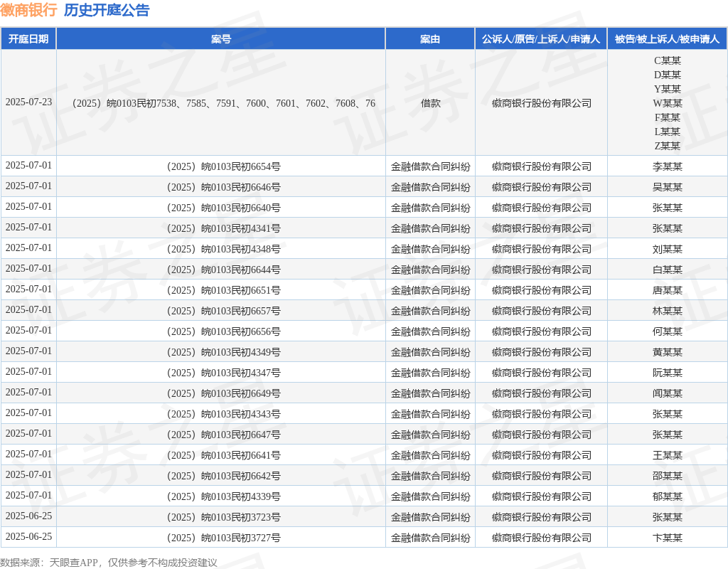Click the 借款 cause cell
This screenshot has width=728, height=569.
click(x=430, y=103)
